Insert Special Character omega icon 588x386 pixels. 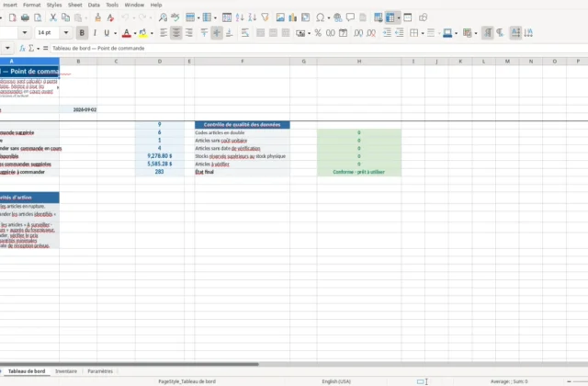320,17
